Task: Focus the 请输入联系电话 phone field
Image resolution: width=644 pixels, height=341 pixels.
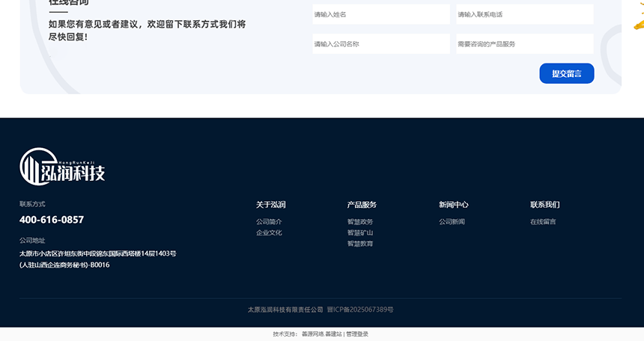Action: coord(524,14)
